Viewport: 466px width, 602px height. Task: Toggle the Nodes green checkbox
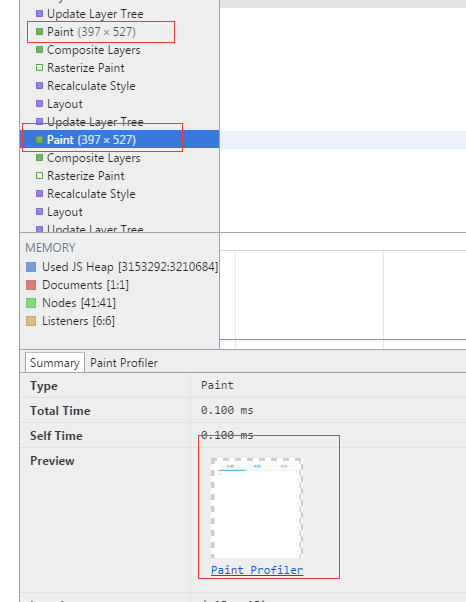(x=31, y=303)
